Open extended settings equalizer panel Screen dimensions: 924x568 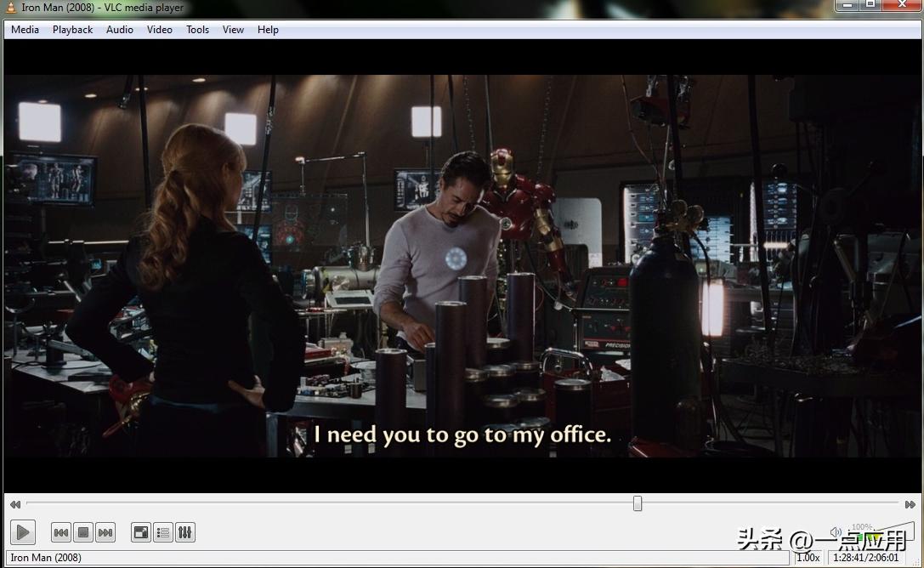pos(185,533)
